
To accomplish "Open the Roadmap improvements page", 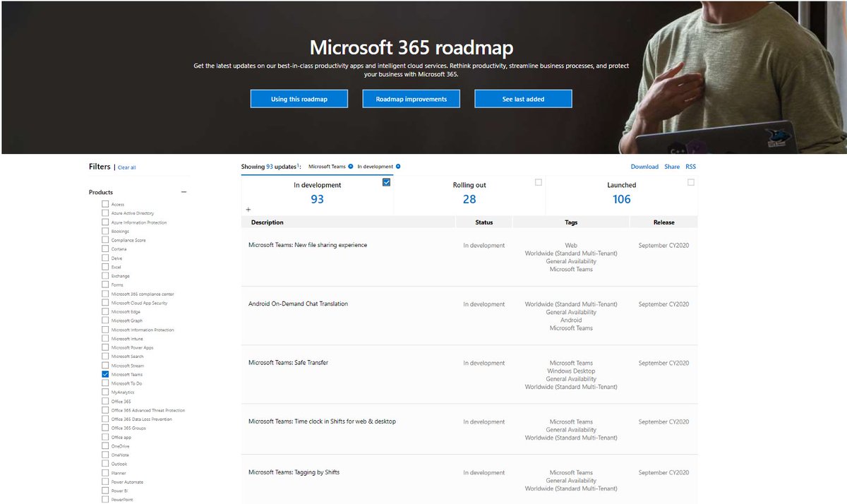I will click(x=411, y=98).
